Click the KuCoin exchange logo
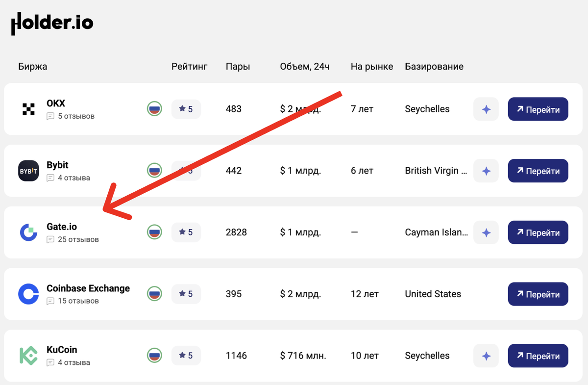 pos(28,356)
